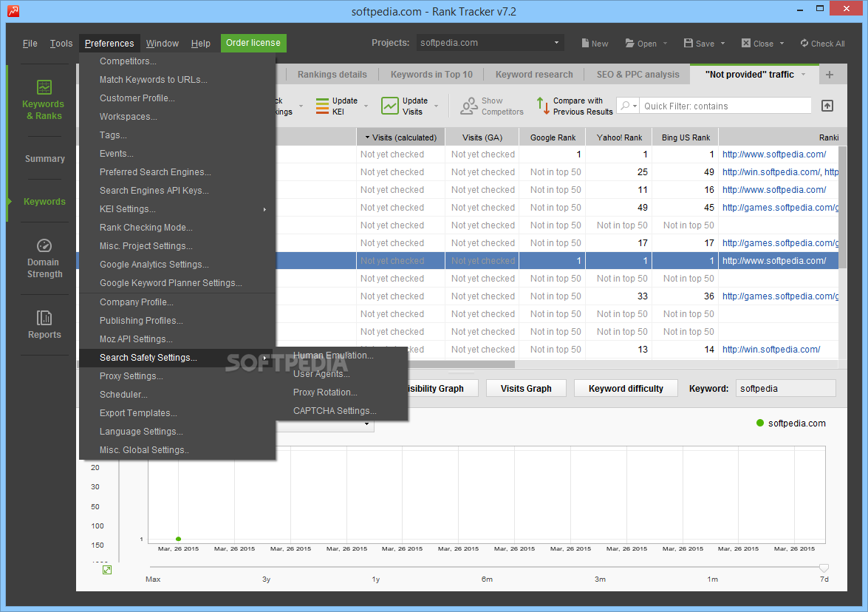The width and height of the screenshot is (868, 612).
Task: Expand the Save button dropdown arrow
Action: pos(722,43)
